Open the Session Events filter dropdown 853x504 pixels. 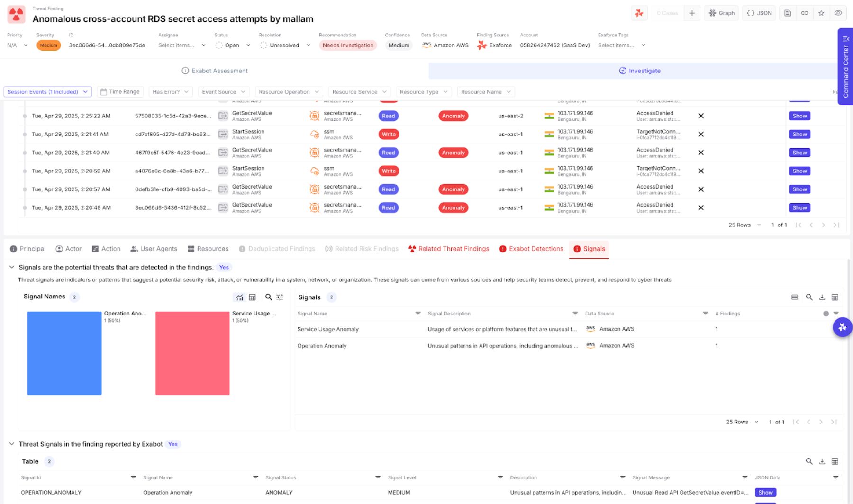[47, 92]
